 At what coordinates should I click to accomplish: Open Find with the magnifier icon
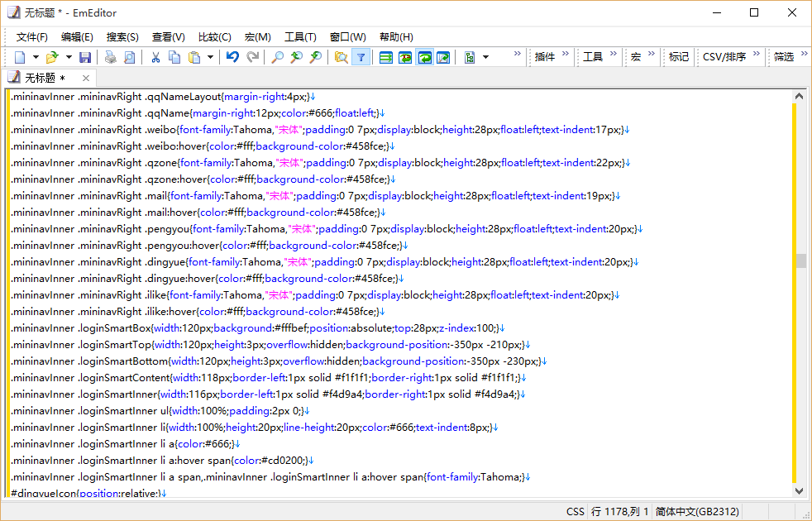tap(277, 57)
